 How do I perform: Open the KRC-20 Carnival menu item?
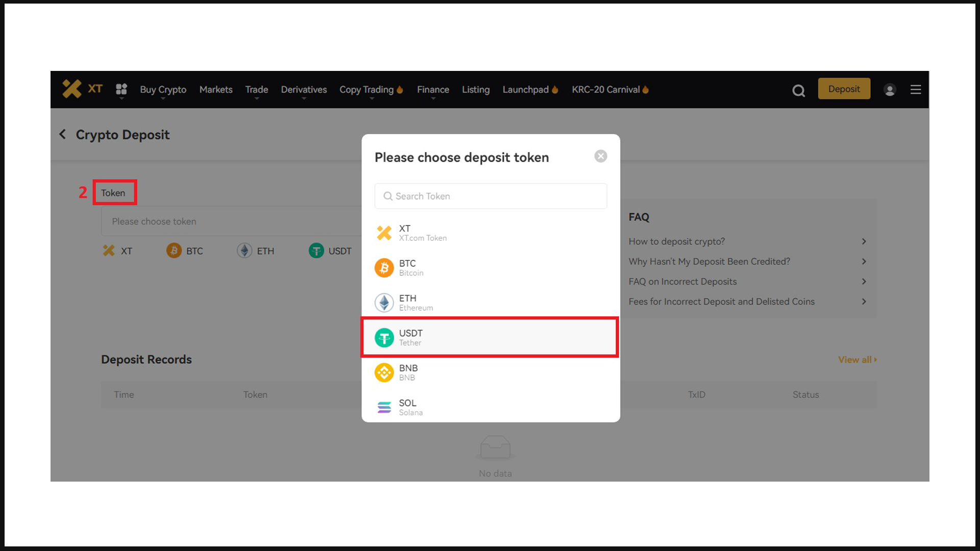point(605,89)
